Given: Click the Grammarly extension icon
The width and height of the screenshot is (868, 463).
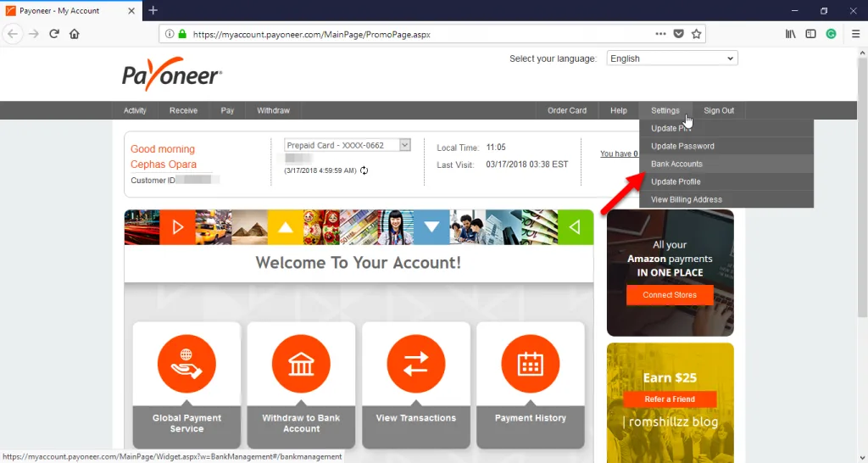Looking at the screenshot, I should 831,34.
